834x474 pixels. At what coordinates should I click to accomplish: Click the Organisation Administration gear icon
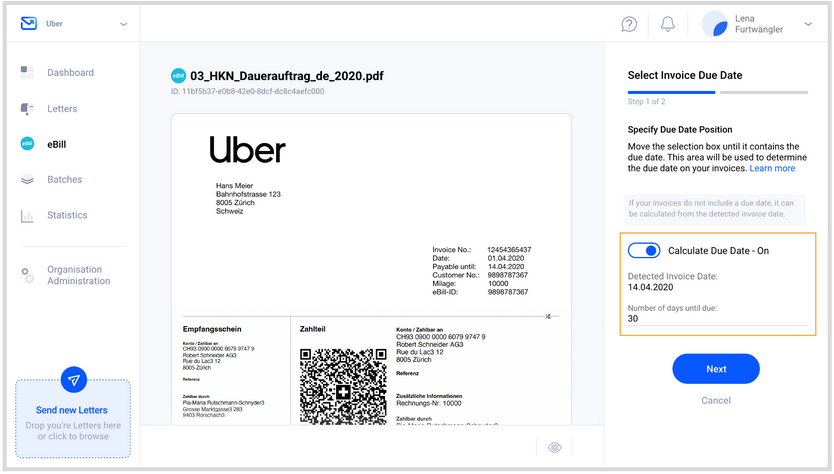click(27, 275)
